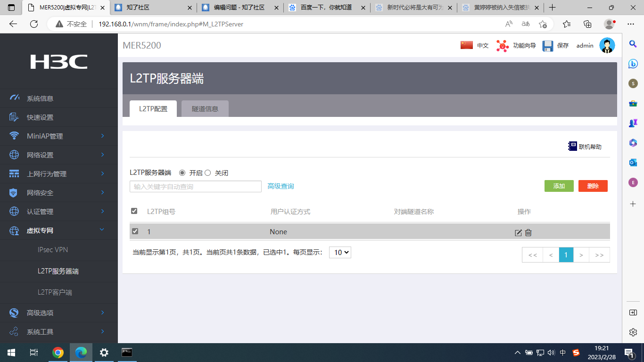This screenshot has width=644, height=362.
Task: Select the 关闭 radio button
Action: (207, 173)
